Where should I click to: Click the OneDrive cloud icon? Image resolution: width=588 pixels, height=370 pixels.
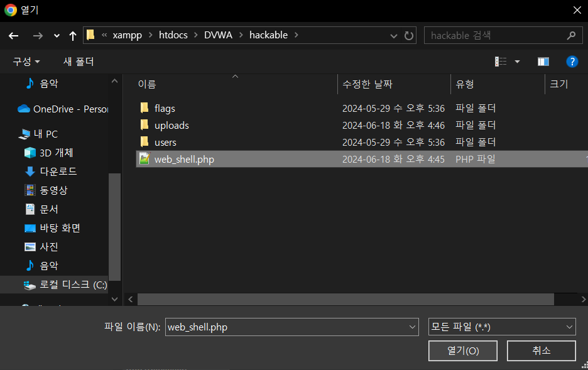[x=24, y=109]
